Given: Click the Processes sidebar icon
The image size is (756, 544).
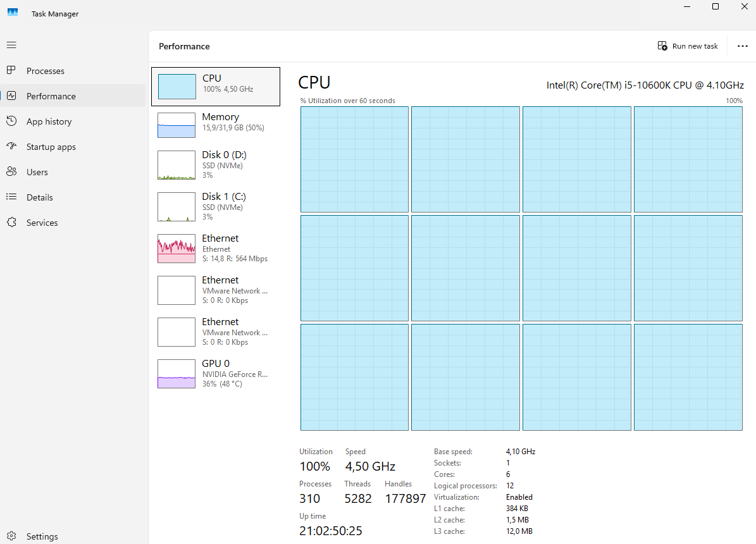Looking at the screenshot, I should pos(11,70).
